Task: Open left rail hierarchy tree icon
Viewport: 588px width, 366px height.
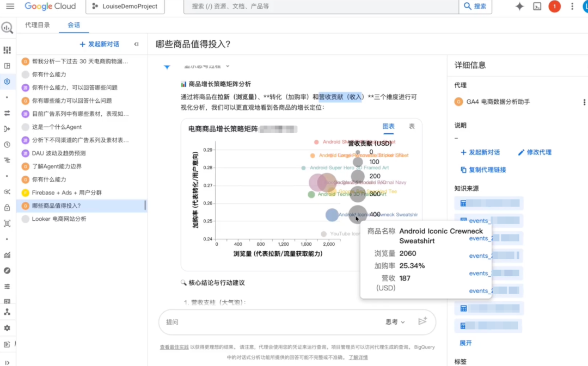Action: (7, 312)
